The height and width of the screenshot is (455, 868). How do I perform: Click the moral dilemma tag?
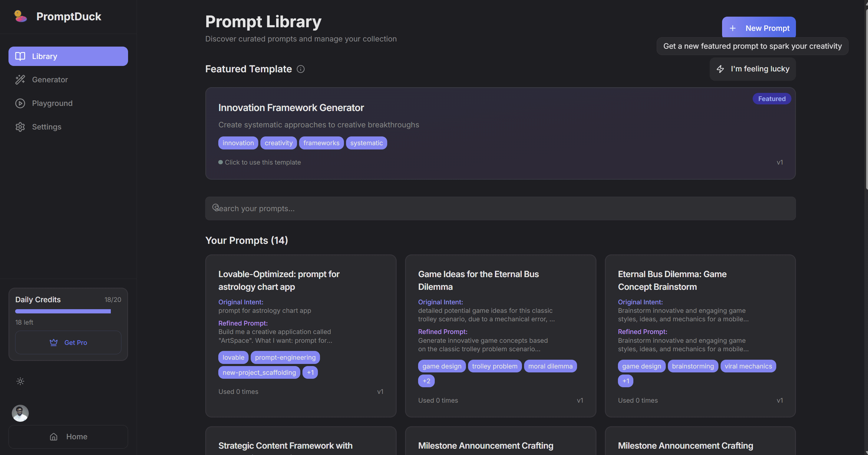pos(550,366)
